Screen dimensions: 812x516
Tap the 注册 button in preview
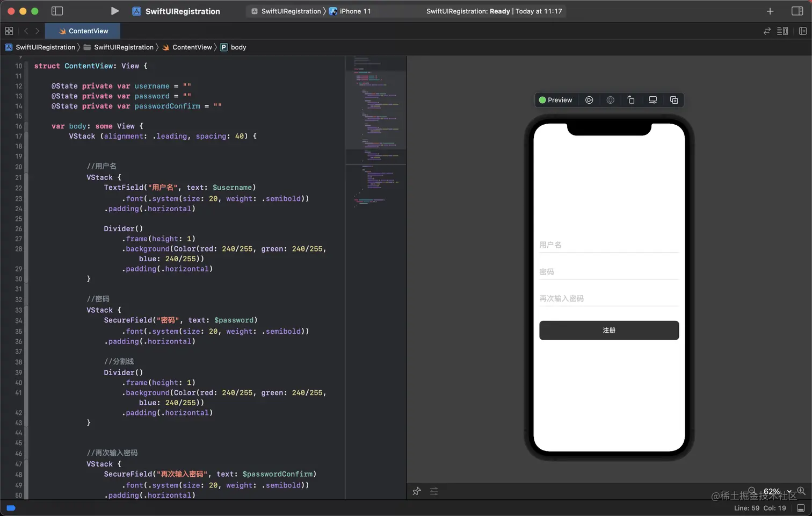tap(609, 330)
